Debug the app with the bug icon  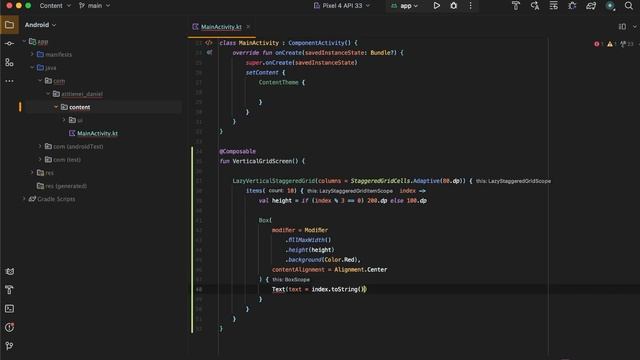click(453, 6)
